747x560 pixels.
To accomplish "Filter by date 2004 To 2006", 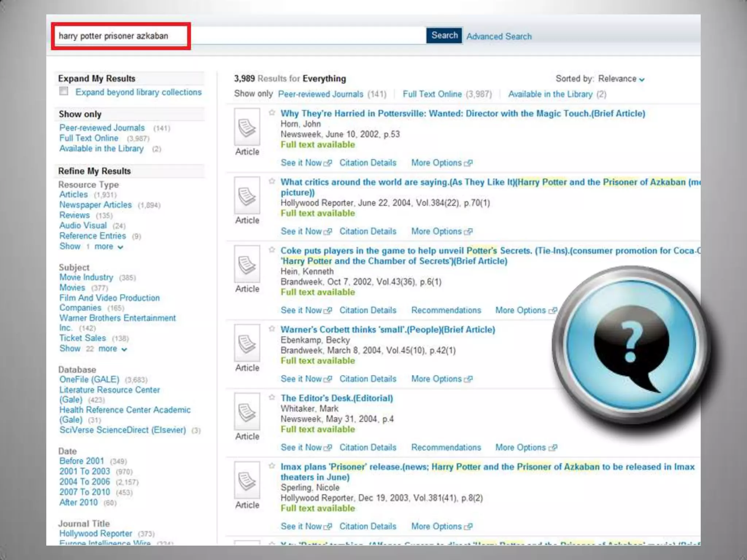I will (85, 482).
